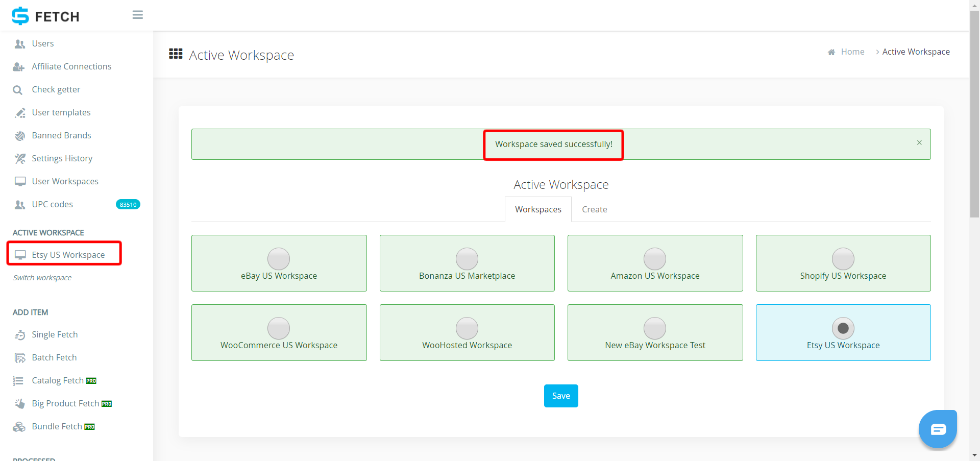Screen dimensions: 980x461
Task: Switch to the Workspaces tab
Action: click(538, 209)
